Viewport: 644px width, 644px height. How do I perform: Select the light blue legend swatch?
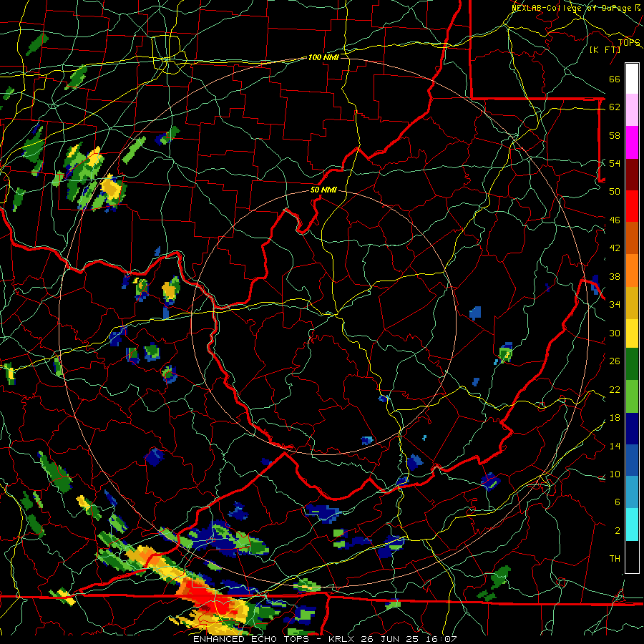632,492
